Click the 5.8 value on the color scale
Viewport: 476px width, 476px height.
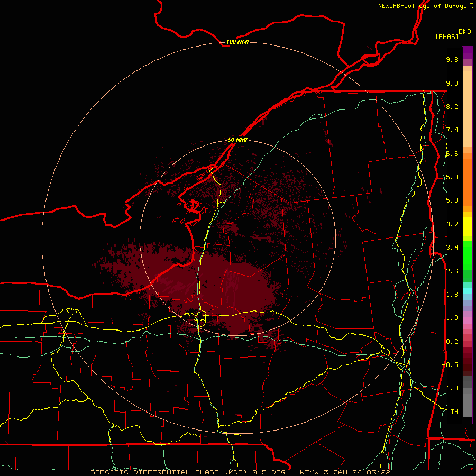(x=452, y=177)
